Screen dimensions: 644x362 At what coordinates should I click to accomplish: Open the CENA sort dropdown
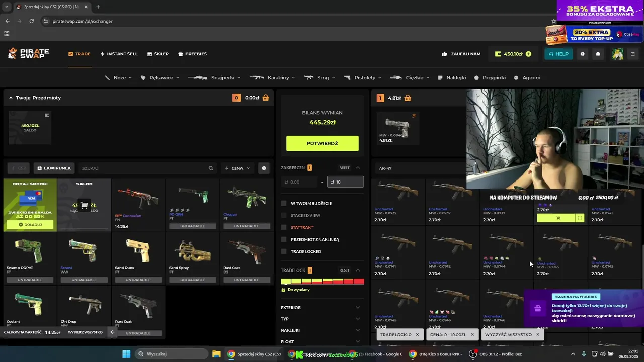pyautogui.click(x=237, y=168)
